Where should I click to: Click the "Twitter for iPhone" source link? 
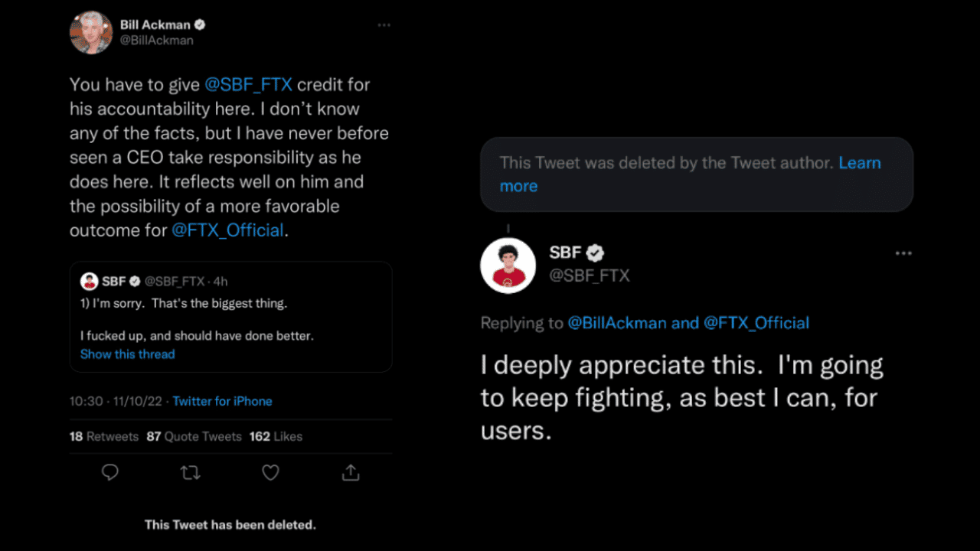pyautogui.click(x=222, y=401)
